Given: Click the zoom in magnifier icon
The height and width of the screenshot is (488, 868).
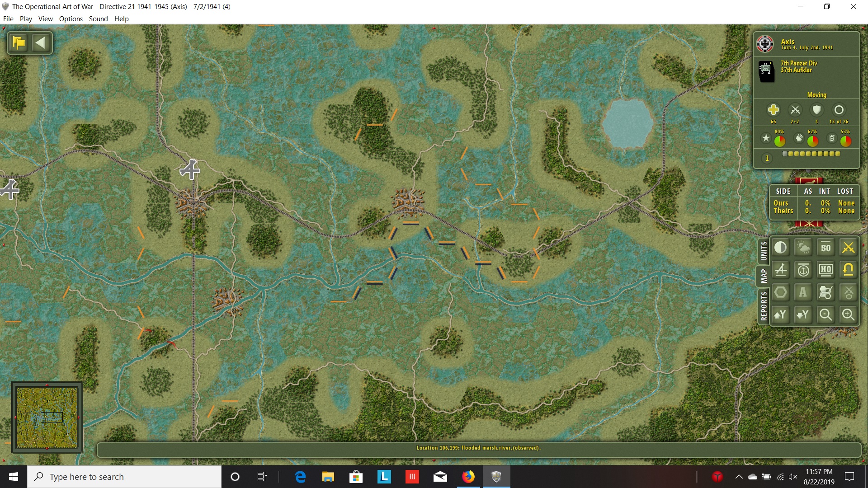Looking at the screenshot, I should 848,315.
